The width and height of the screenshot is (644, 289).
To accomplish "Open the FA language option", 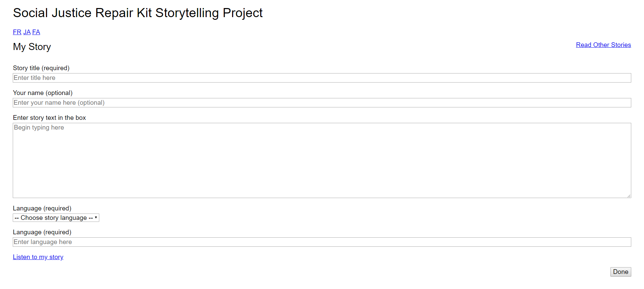I will 36,32.
